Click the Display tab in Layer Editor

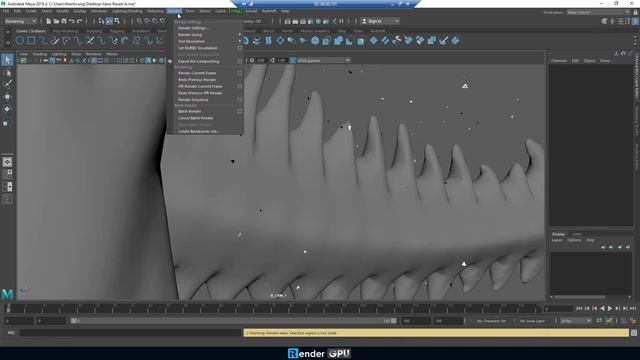558,234
